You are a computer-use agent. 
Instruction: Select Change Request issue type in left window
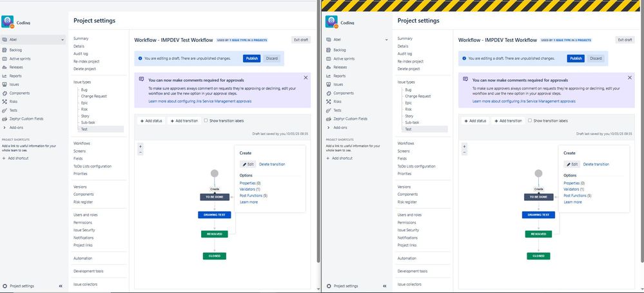point(94,96)
